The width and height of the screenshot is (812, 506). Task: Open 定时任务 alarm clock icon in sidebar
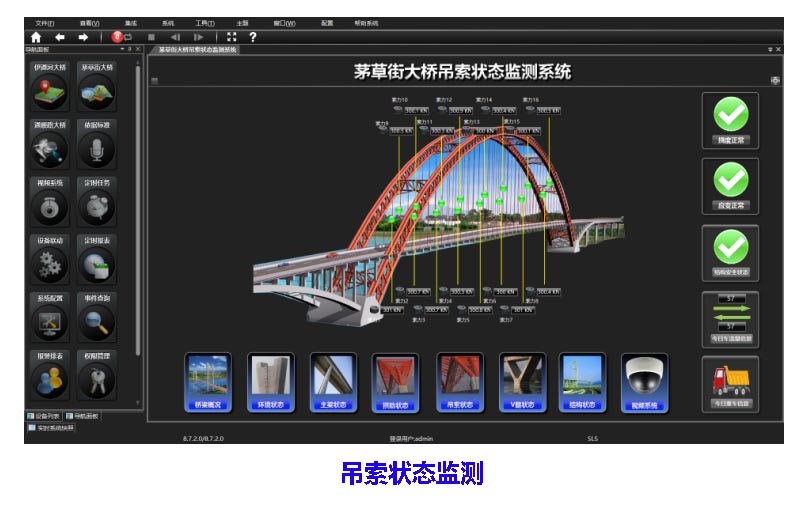98,204
